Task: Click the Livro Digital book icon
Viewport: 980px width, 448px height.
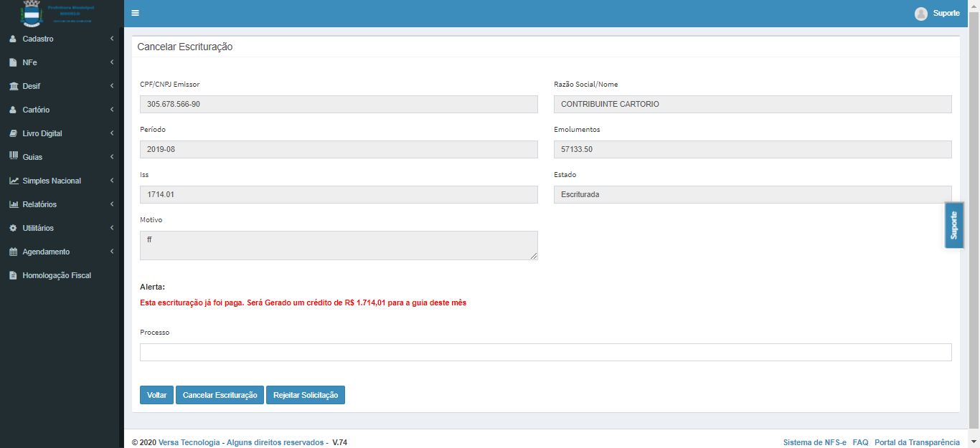Action: [x=13, y=134]
